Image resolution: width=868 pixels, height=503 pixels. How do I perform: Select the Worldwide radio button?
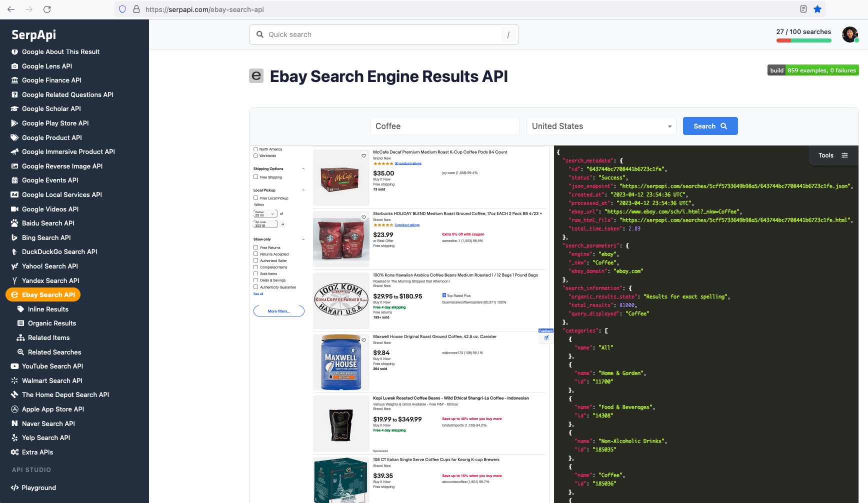(255, 155)
